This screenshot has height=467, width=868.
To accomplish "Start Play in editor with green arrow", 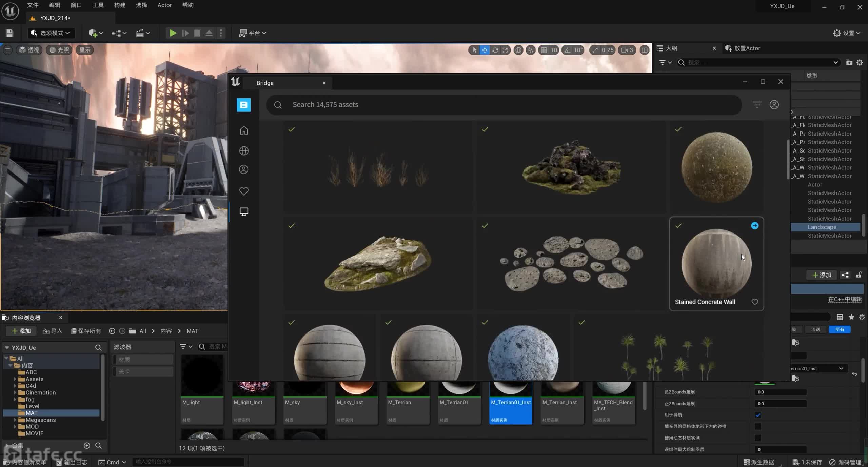I will [173, 33].
